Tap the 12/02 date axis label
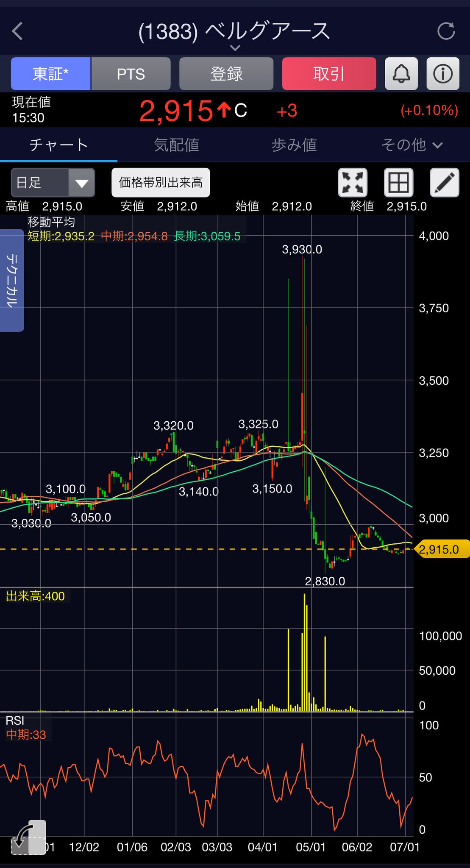 84,847
